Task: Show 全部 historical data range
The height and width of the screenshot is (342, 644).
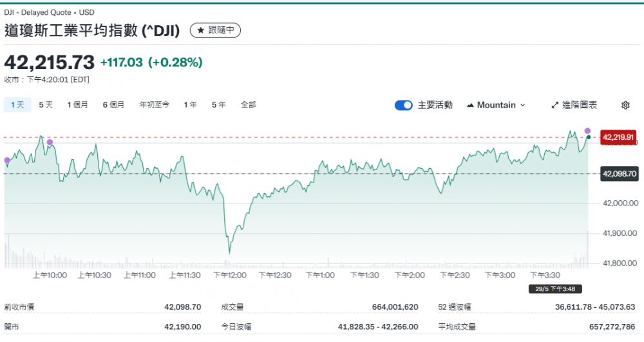Action: click(248, 105)
